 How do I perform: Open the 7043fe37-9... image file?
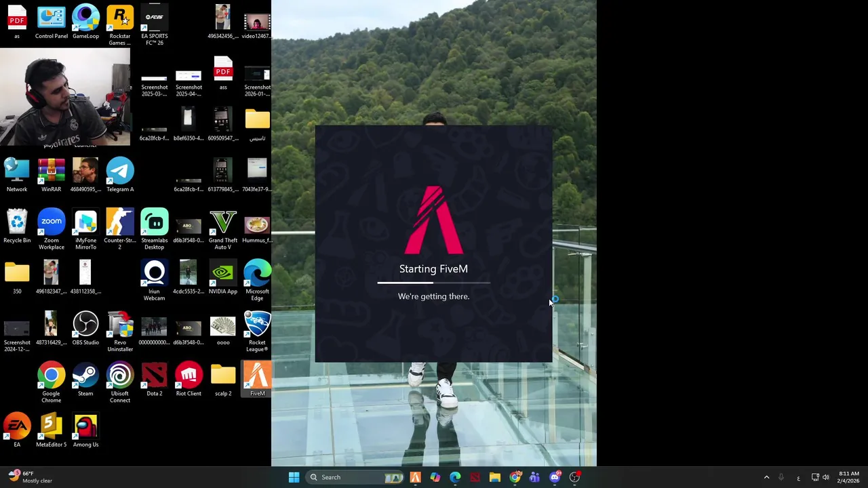point(258,175)
